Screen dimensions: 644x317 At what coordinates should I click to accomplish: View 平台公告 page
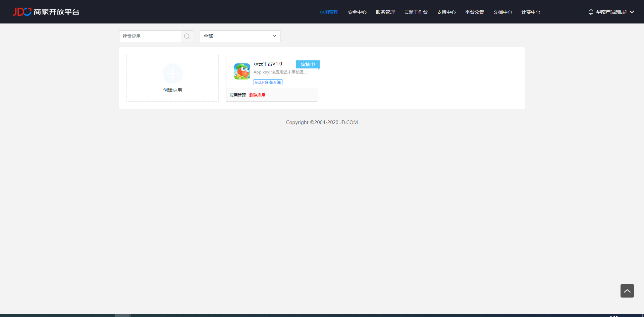[x=474, y=12]
